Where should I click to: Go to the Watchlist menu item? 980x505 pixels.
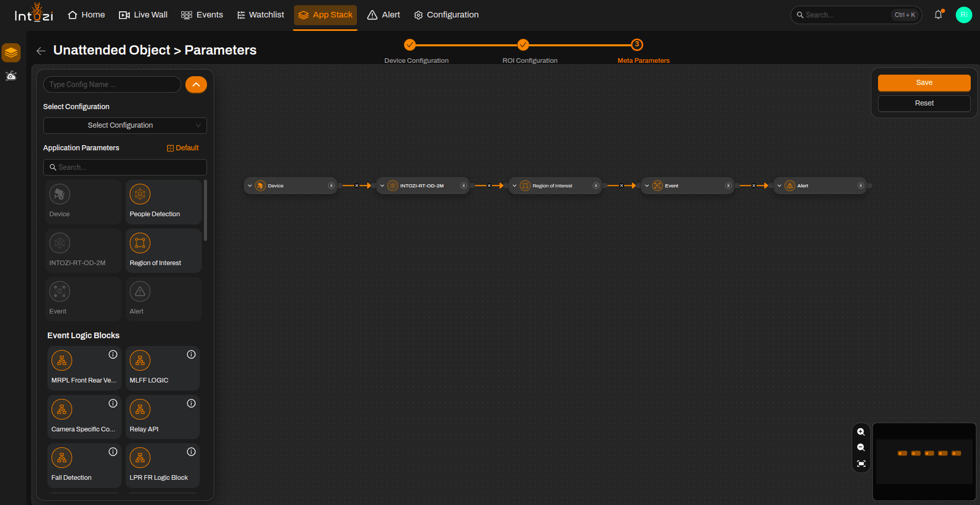pos(261,15)
